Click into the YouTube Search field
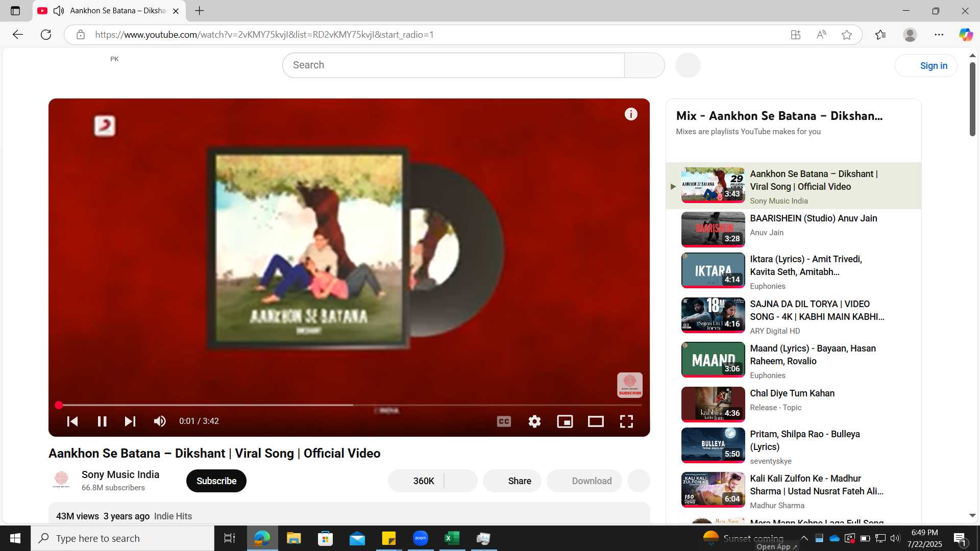 (x=453, y=65)
